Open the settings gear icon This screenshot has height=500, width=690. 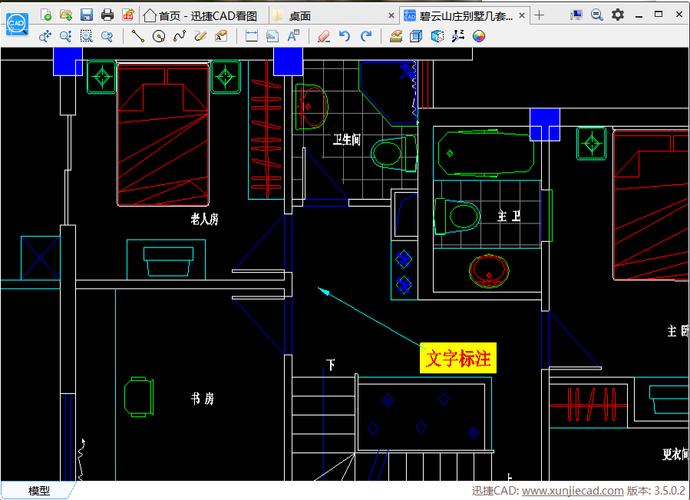tap(617, 14)
